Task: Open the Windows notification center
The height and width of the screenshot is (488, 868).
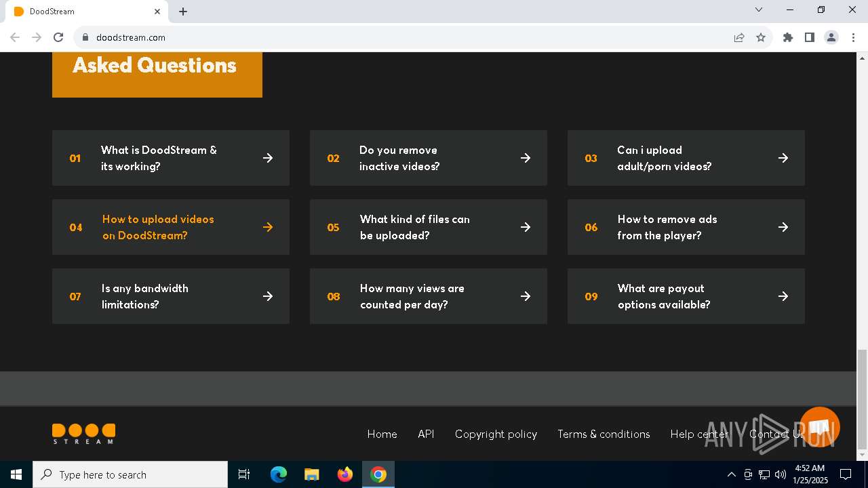Action: coord(846,474)
